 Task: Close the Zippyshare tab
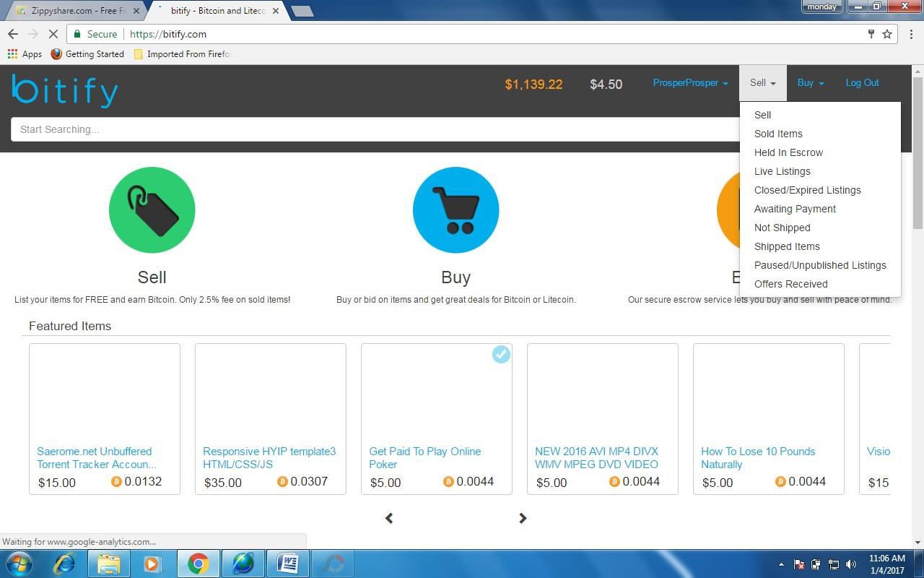point(136,11)
